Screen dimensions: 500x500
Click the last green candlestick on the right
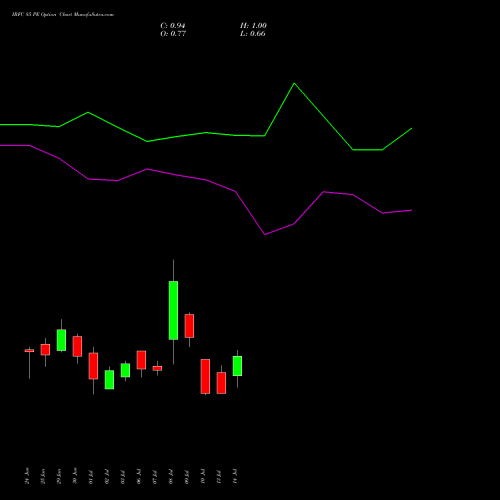pos(237,366)
